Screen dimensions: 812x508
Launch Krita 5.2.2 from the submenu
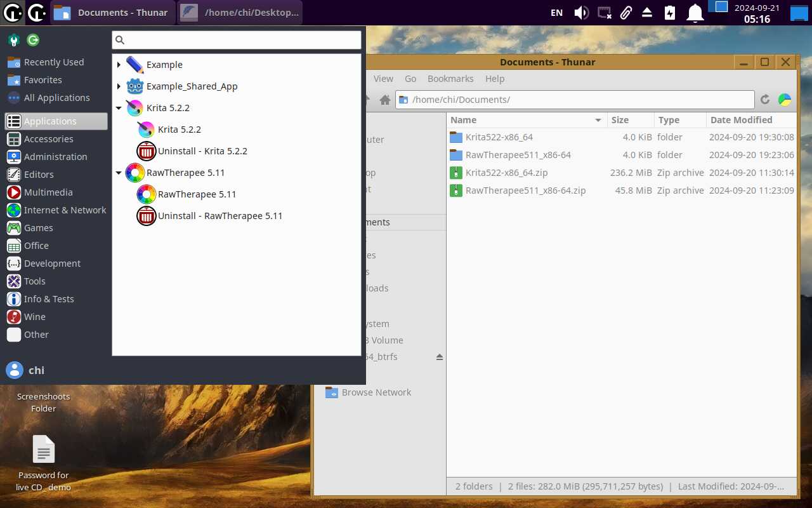pos(180,130)
